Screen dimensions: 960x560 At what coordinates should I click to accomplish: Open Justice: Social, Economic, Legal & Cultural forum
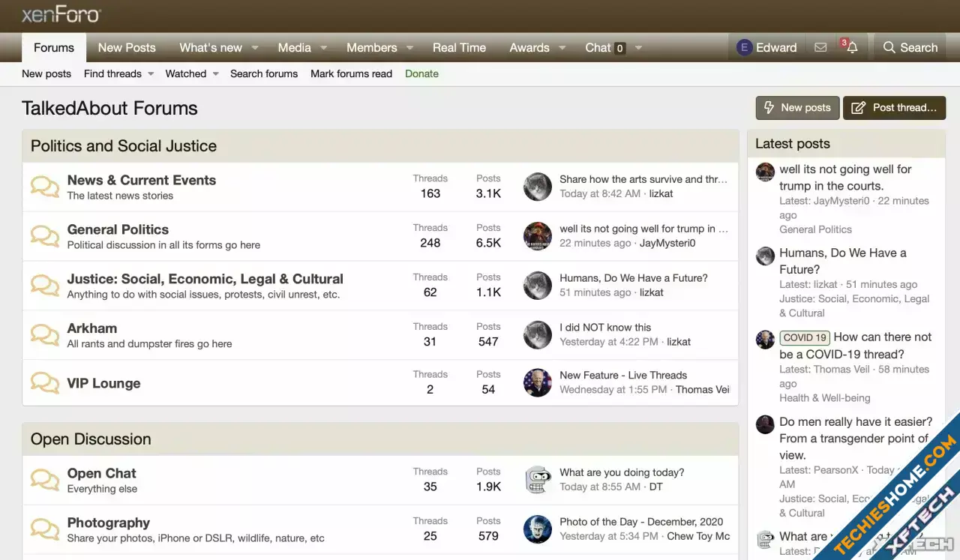[x=205, y=279]
